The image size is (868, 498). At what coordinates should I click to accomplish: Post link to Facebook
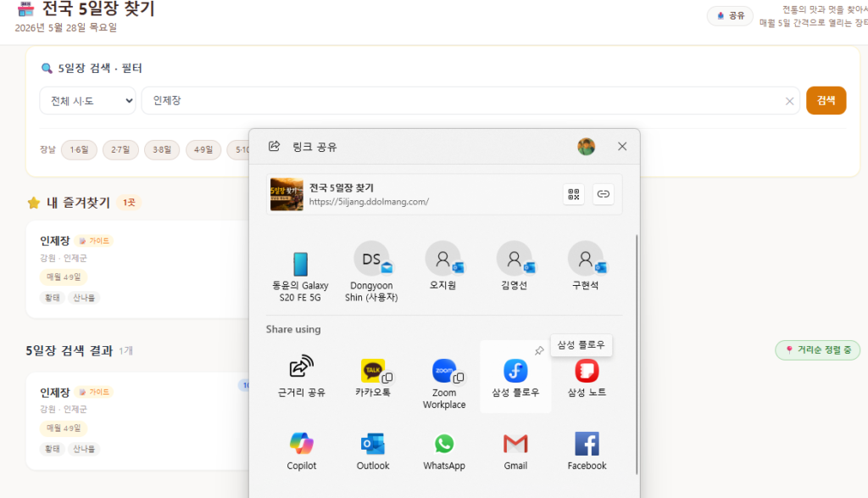click(587, 450)
